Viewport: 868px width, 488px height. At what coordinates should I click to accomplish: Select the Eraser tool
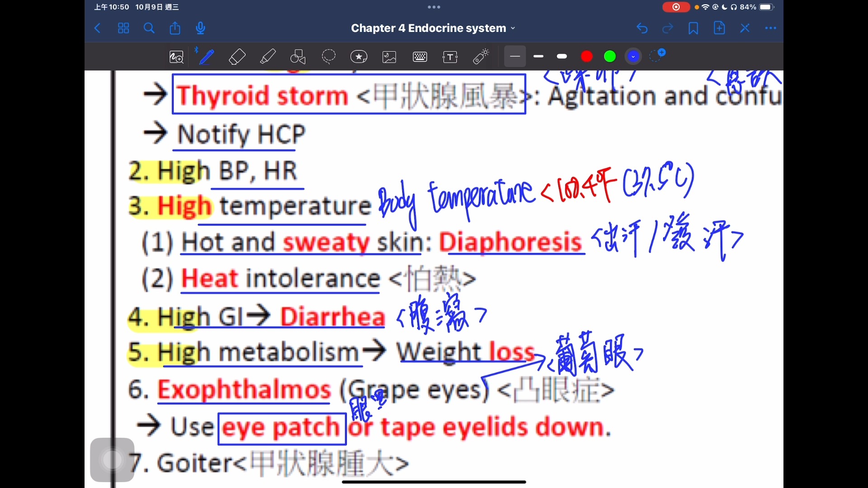[237, 57]
